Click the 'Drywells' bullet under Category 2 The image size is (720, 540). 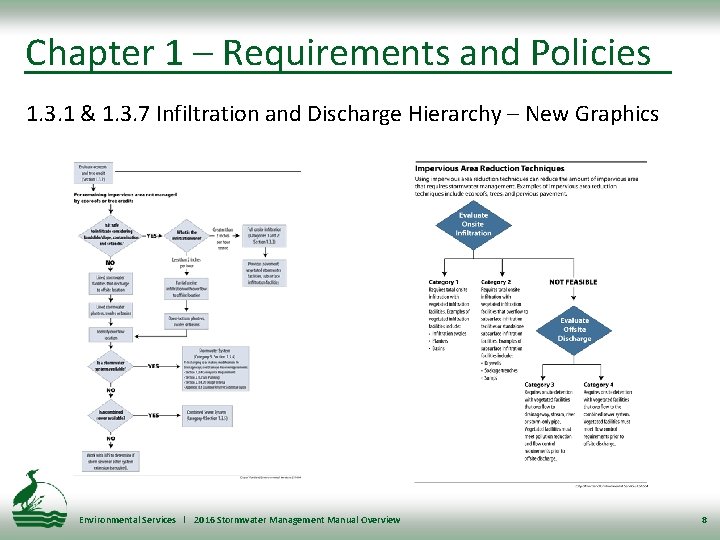point(492,363)
